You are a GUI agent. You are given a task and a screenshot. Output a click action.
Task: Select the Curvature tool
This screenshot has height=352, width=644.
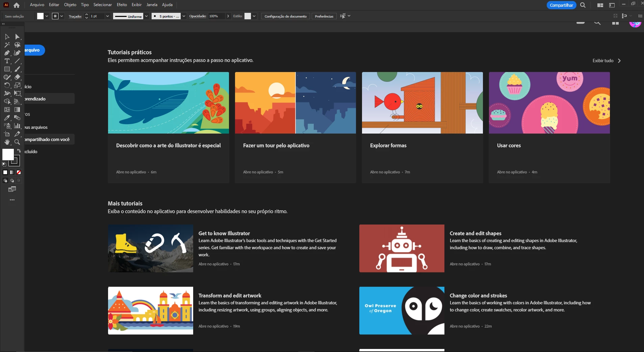[x=17, y=53]
